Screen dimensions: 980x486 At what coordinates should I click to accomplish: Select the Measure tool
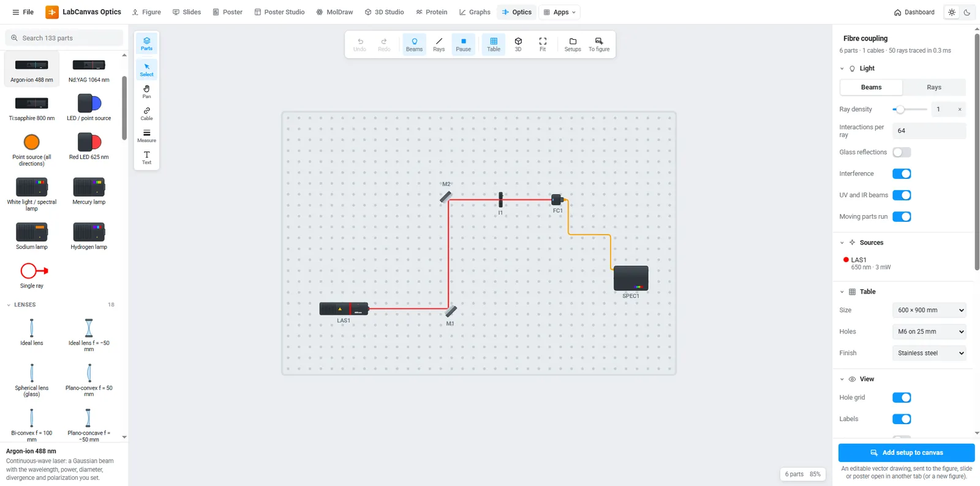pyautogui.click(x=146, y=135)
